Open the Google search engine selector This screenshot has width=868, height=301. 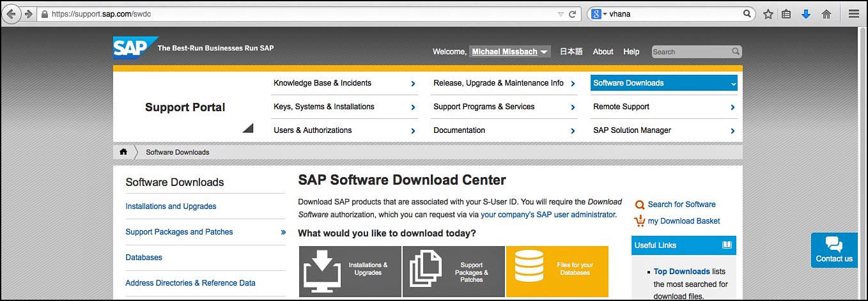point(599,13)
